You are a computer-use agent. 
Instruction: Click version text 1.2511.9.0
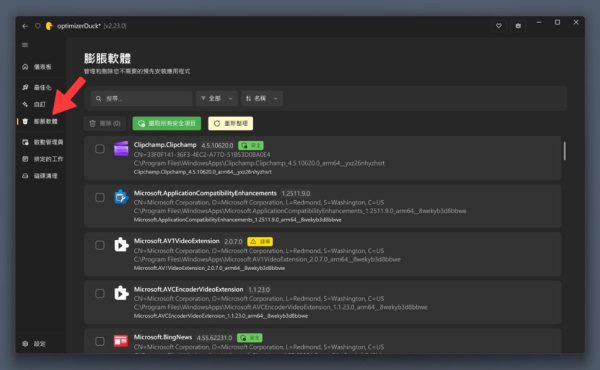(296, 194)
